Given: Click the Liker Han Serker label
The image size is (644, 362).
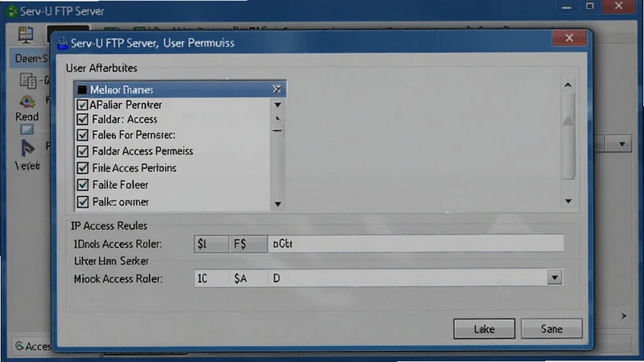Looking at the screenshot, I should (111, 261).
